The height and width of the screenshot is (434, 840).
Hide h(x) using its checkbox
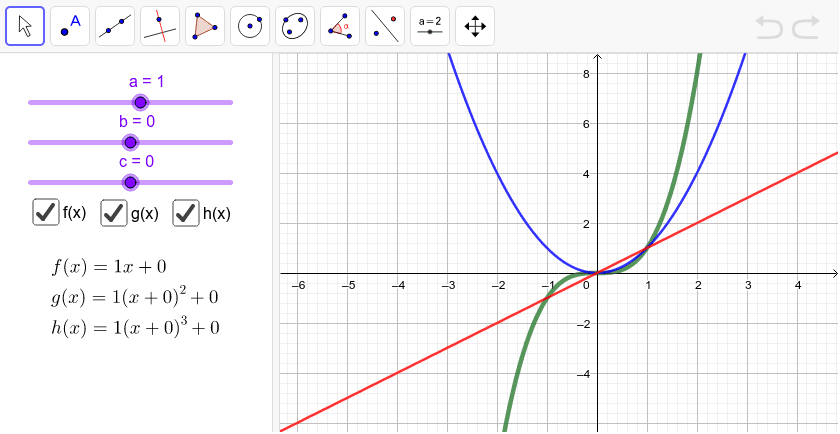click(186, 213)
